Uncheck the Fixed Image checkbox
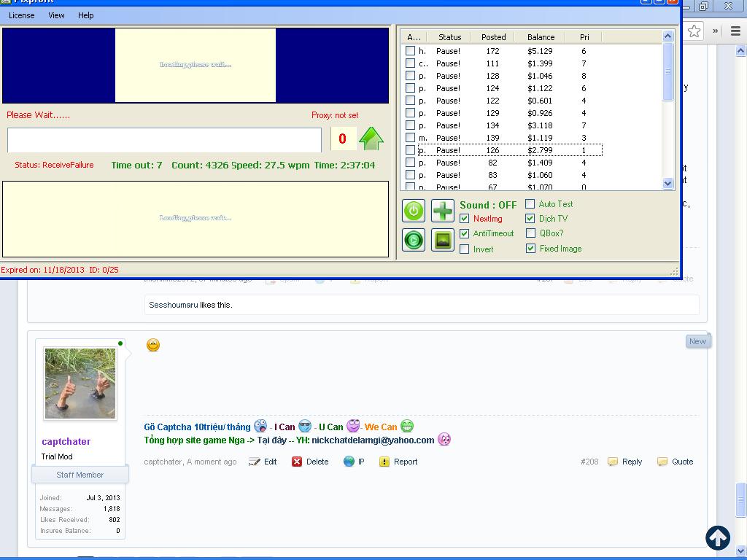This screenshot has width=747, height=560. coord(531,249)
